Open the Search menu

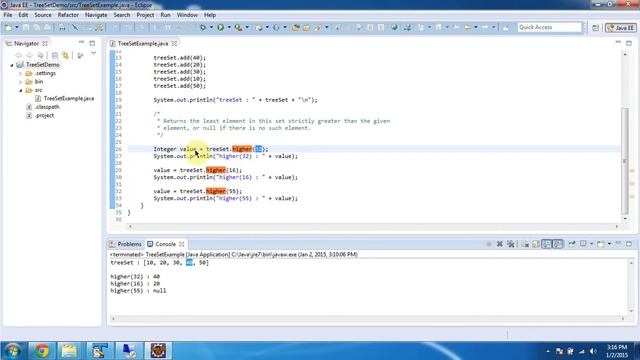(122, 15)
